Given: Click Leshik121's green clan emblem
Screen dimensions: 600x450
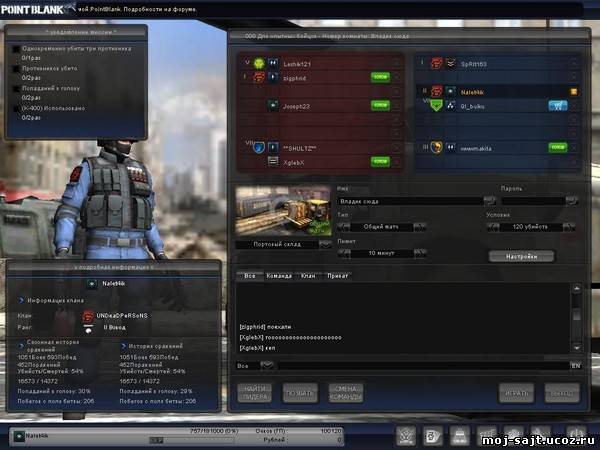Looking at the screenshot, I should 259,63.
